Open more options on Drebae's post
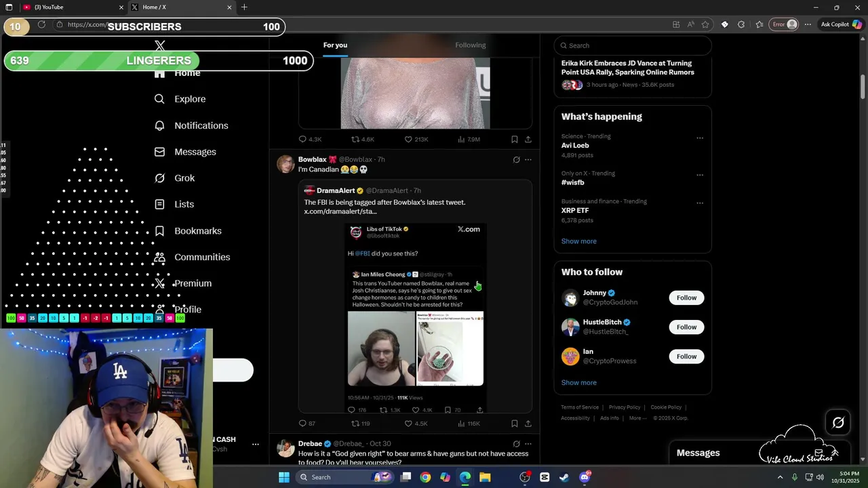The image size is (868, 488). (x=528, y=444)
